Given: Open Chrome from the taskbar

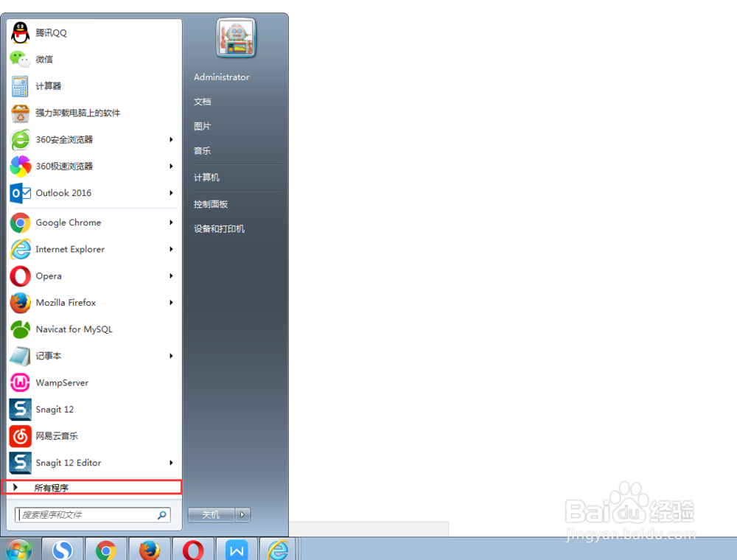Looking at the screenshot, I should coord(105,550).
